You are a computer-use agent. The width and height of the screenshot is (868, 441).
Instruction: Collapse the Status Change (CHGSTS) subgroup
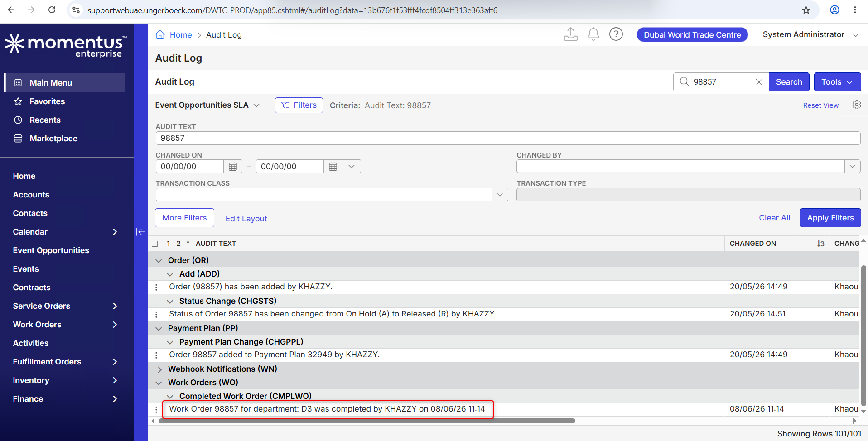click(170, 301)
